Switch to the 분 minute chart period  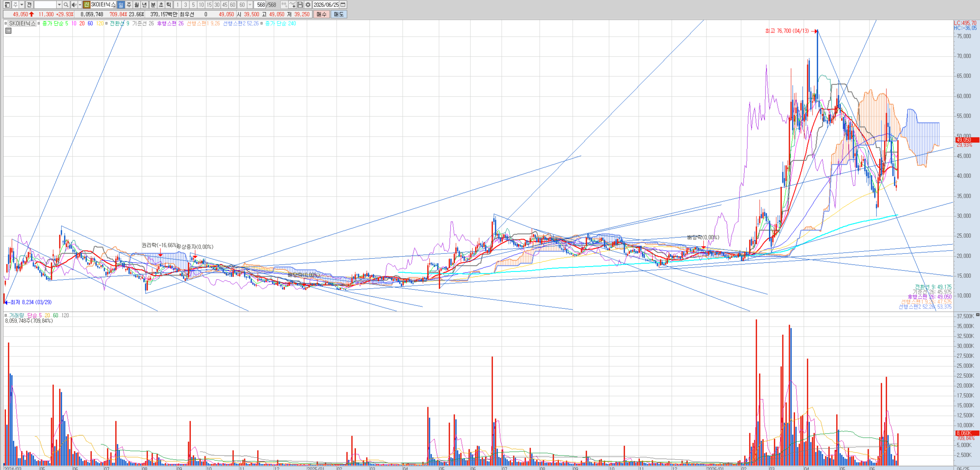(153, 5)
